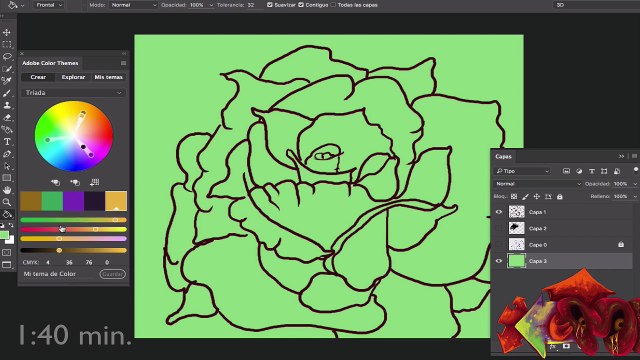This screenshot has width=640, height=360.
Task: Filter layers by adjustment layer icon
Action: coord(579,171)
